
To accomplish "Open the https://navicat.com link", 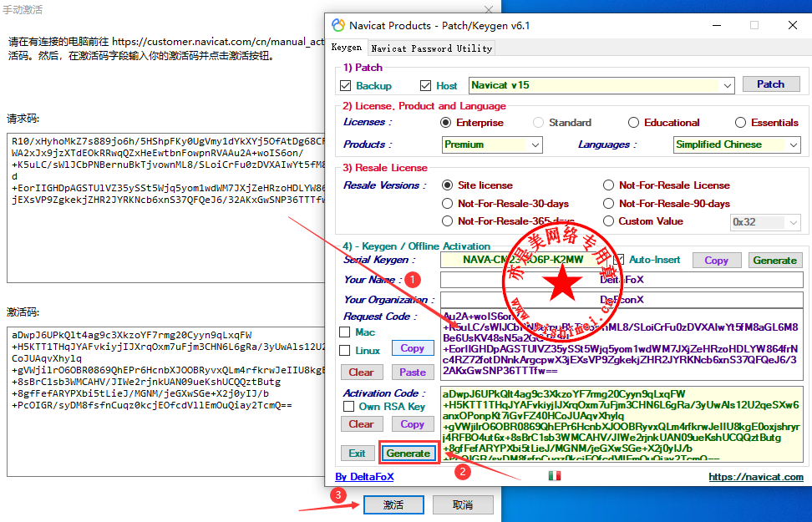I will click(x=755, y=476).
